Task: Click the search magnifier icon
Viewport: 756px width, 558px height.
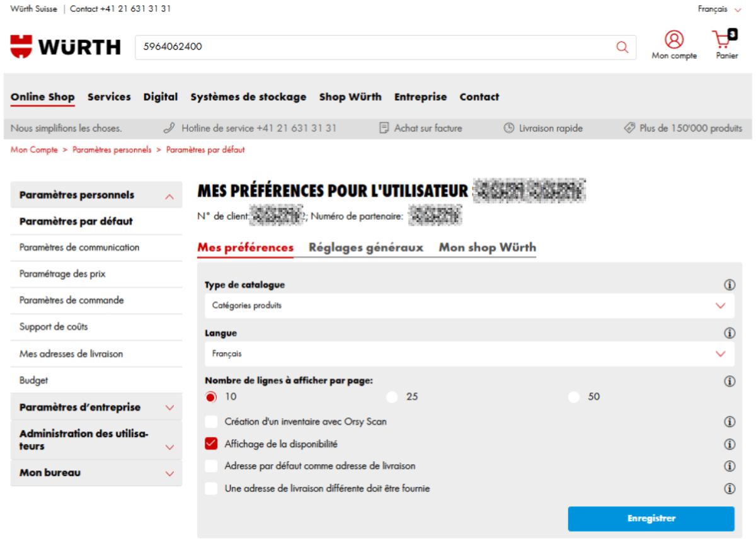Action: tap(622, 47)
